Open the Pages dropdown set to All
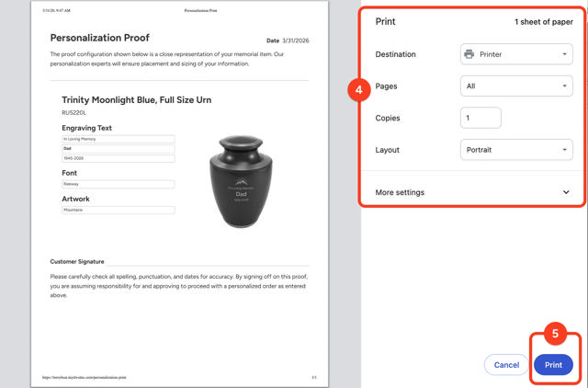The width and height of the screenshot is (588, 388). pos(516,86)
